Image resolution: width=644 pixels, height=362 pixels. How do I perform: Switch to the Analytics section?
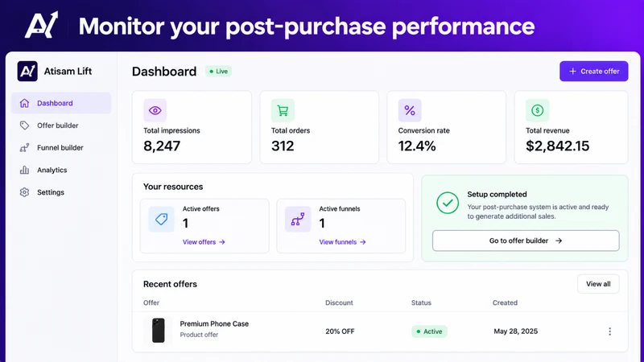[61, 170]
